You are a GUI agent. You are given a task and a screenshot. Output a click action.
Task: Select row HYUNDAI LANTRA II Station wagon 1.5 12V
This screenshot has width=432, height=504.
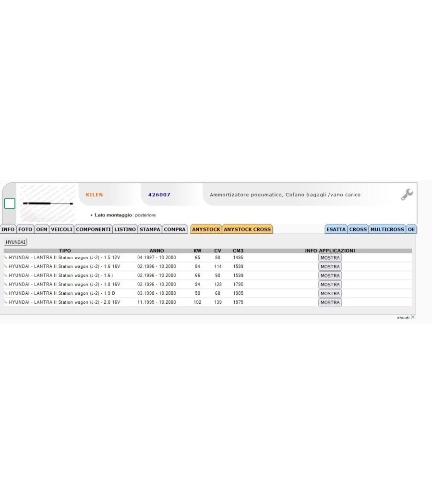[x=208, y=257]
